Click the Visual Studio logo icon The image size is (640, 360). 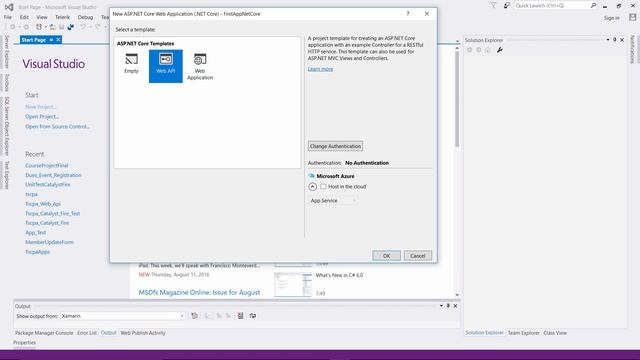point(9,7)
